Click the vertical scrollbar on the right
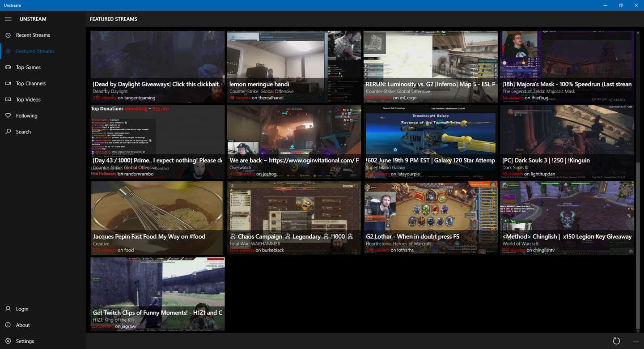The image size is (644, 349). (x=638, y=245)
